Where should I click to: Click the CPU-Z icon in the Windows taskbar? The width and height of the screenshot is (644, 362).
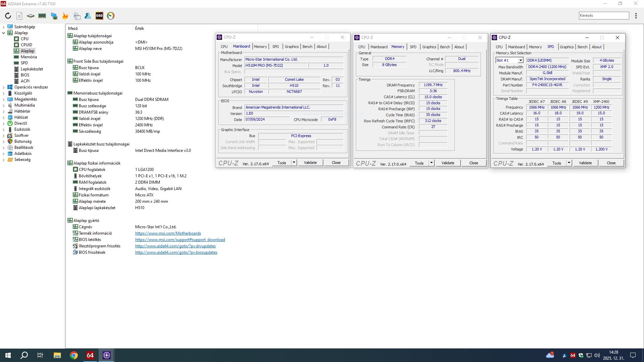click(x=107, y=355)
